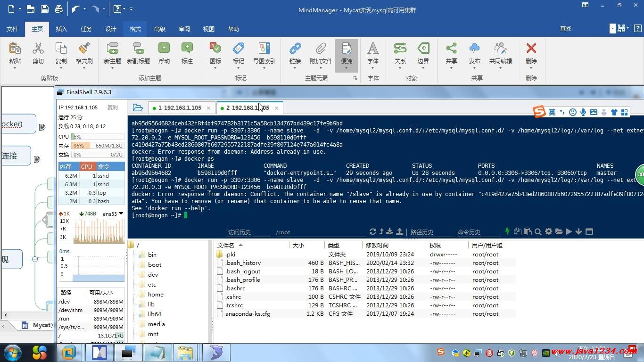Open the tags (标记) tool
Image resolution: width=644 pixels, height=362 pixels.
239,49
